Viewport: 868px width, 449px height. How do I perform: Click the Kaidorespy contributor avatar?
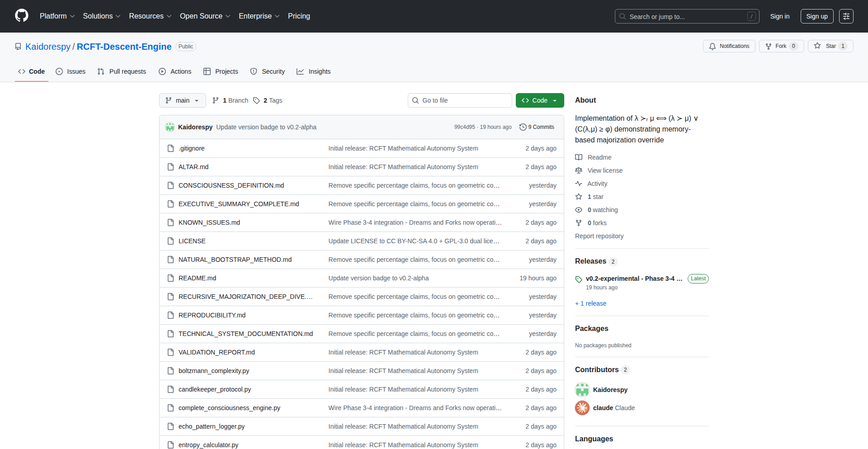(582, 390)
